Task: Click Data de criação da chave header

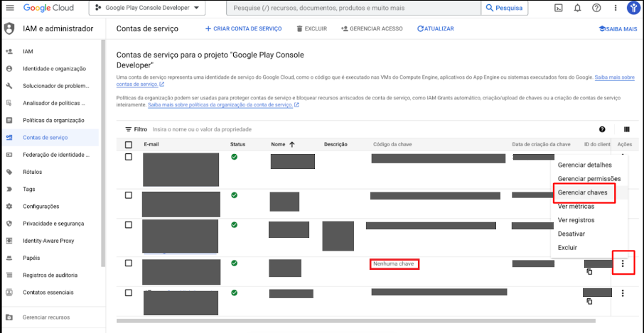Action: point(542,144)
